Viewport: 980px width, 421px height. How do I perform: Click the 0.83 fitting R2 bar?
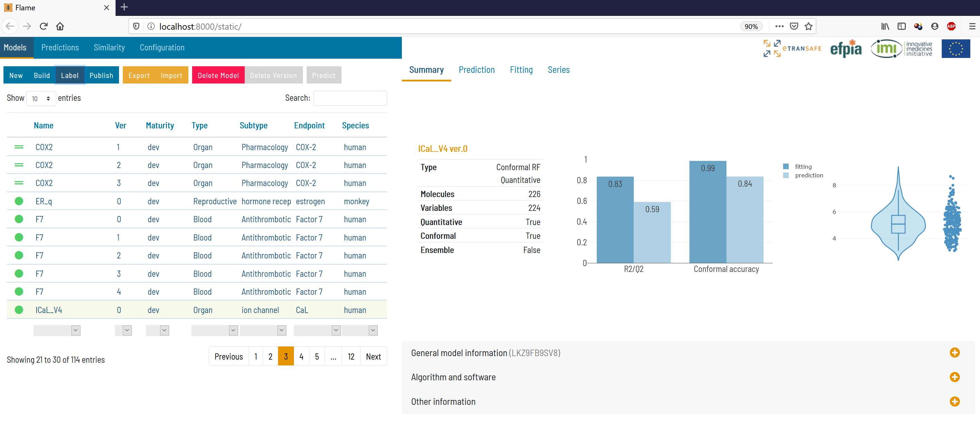tap(615, 219)
